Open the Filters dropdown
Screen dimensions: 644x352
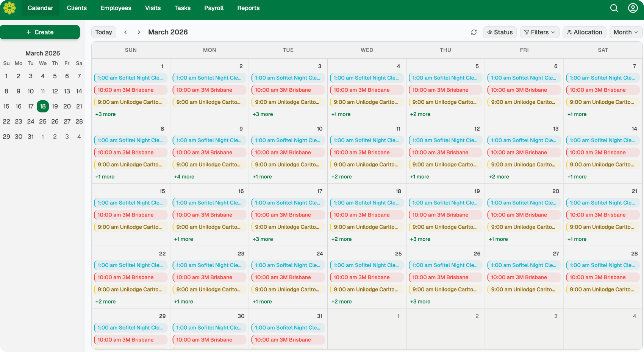point(539,32)
